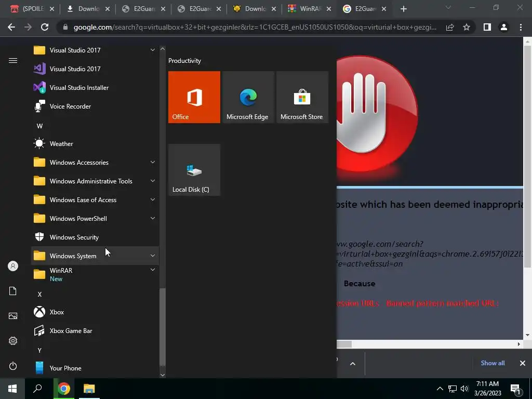Click Show all downloads
Viewport: 532px width, 399px height.
pos(493,363)
